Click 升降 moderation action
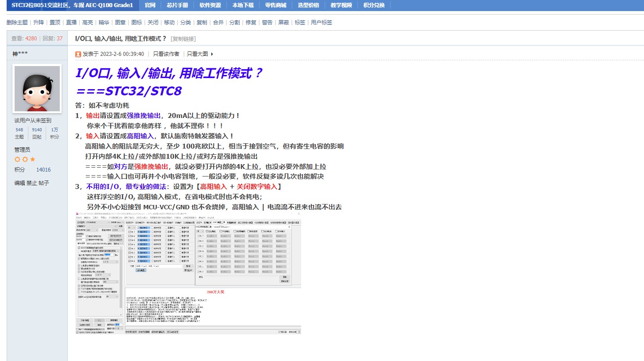Viewport: 644px width, 361px height. point(39,22)
